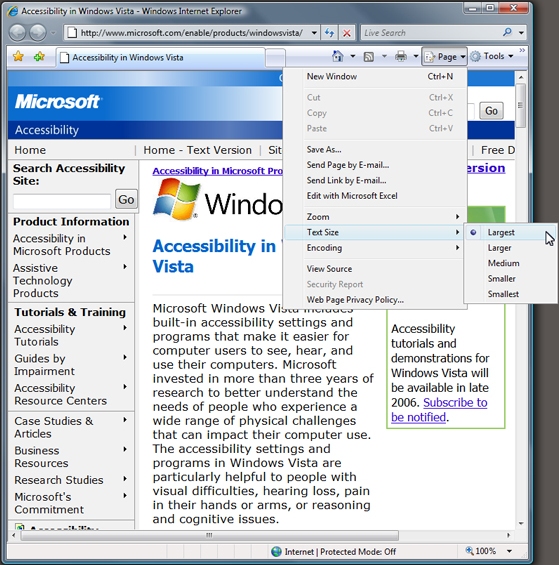This screenshot has width=559, height=565.
Task: Open the Encoding submenu
Action: tap(375, 248)
